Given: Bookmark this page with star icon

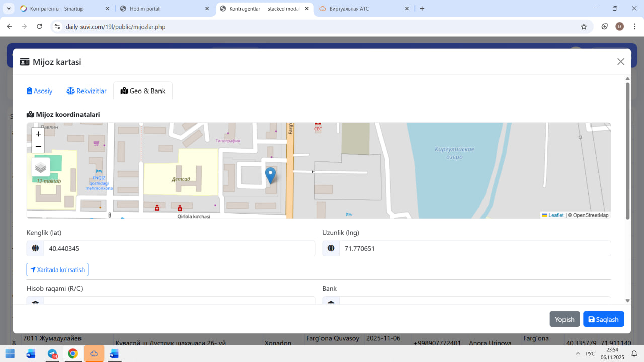Looking at the screenshot, I should click(x=584, y=27).
